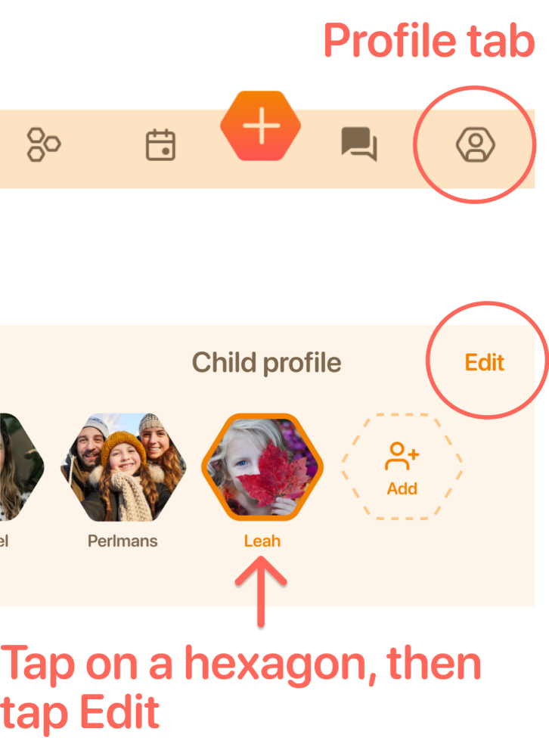Image resolution: width=549 pixels, height=756 pixels.
Task: Click the 'tap Edit' instruction line
Action: [x=79, y=714]
